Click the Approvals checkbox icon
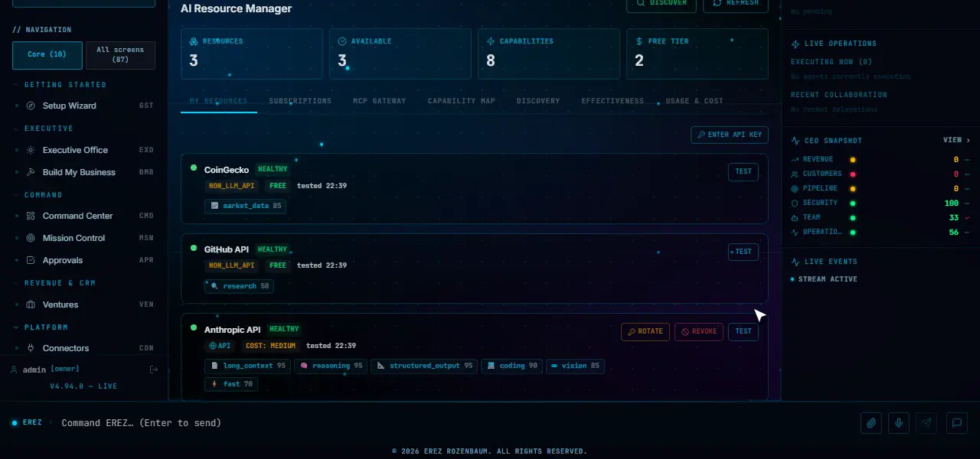This screenshot has width=980, height=459. [31, 260]
